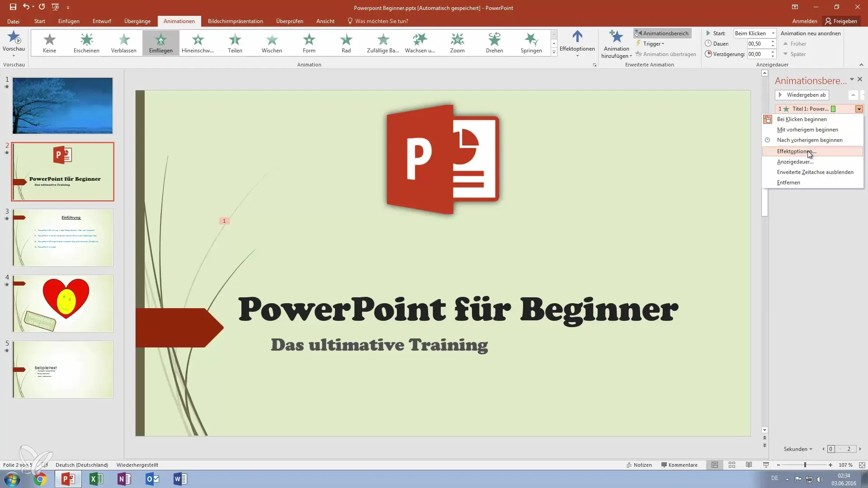This screenshot has width=868, height=488.
Task: Click the Redo icon in title bar
Action: pyautogui.click(x=42, y=7)
